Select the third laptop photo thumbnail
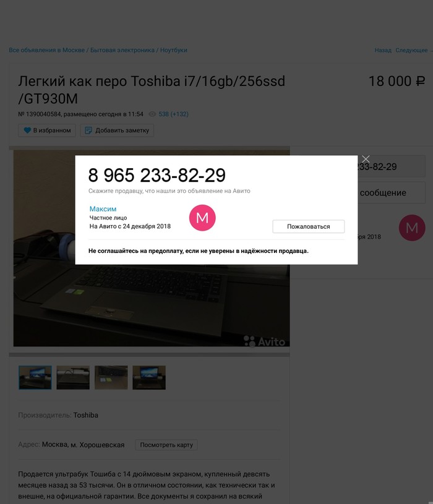The image size is (433, 504). coord(111,378)
